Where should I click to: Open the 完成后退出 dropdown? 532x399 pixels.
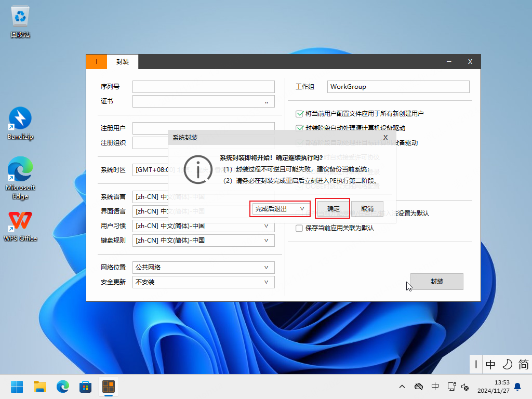point(280,209)
